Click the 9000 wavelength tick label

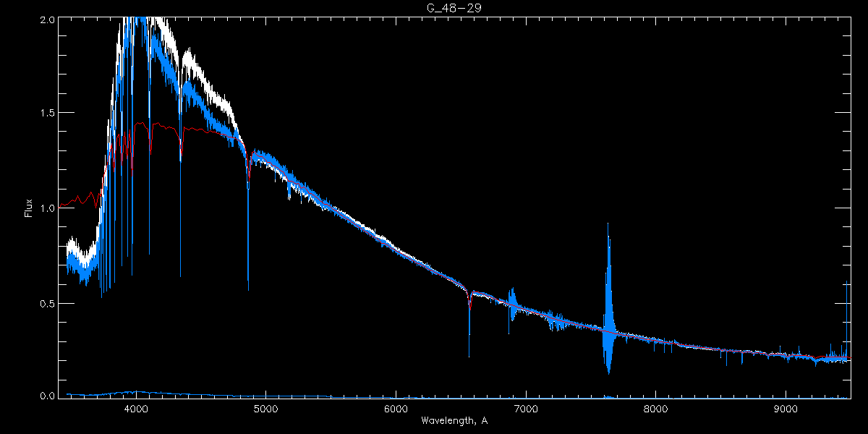(x=786, y=408)
